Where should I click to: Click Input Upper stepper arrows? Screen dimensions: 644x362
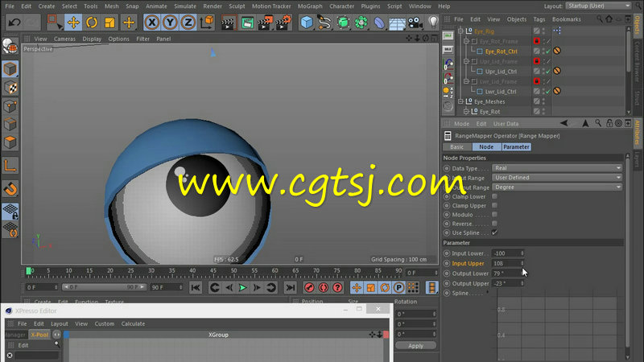pos(522,264)
